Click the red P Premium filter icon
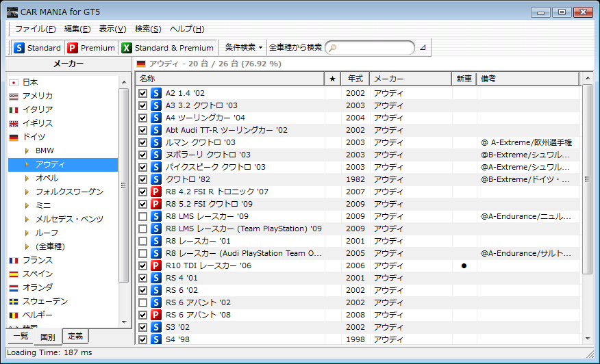The width and height of the screenshot is (600, 364). (73, 48)
